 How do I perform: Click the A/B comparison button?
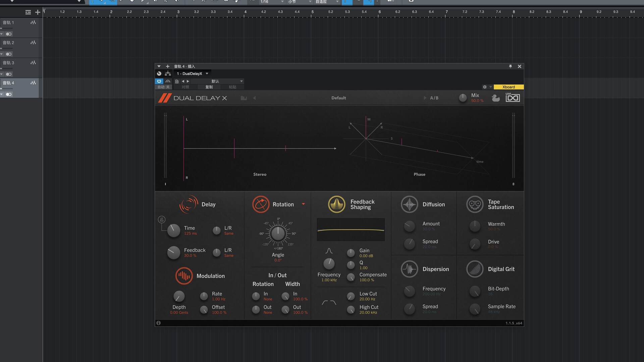[x=434, y=98]
